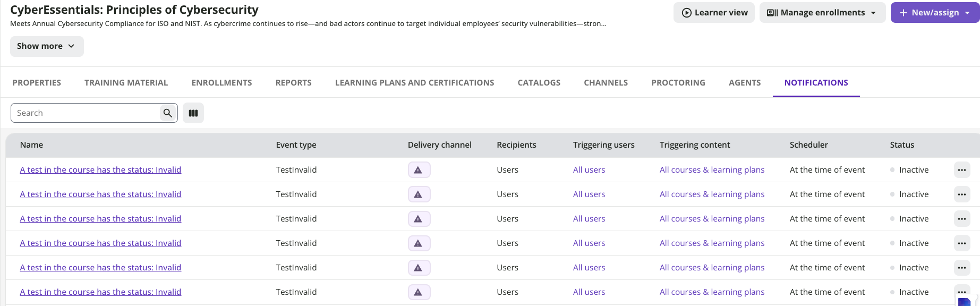Select the Agents tab
This screenshot has height=306, width=980.
click(745, 83)
